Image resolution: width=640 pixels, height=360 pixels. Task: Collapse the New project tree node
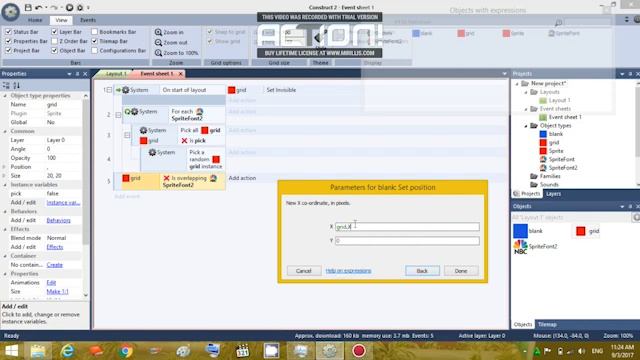pyautogui.click(x=517, y=84)
